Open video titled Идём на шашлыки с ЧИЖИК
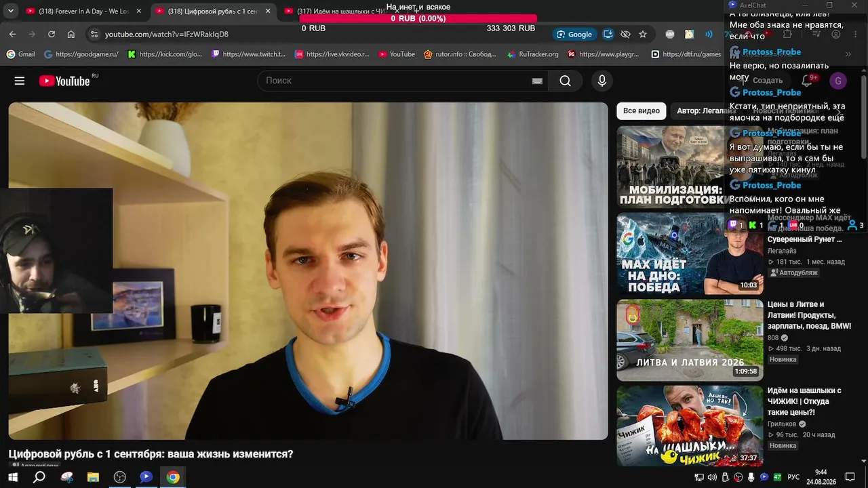 804,401
